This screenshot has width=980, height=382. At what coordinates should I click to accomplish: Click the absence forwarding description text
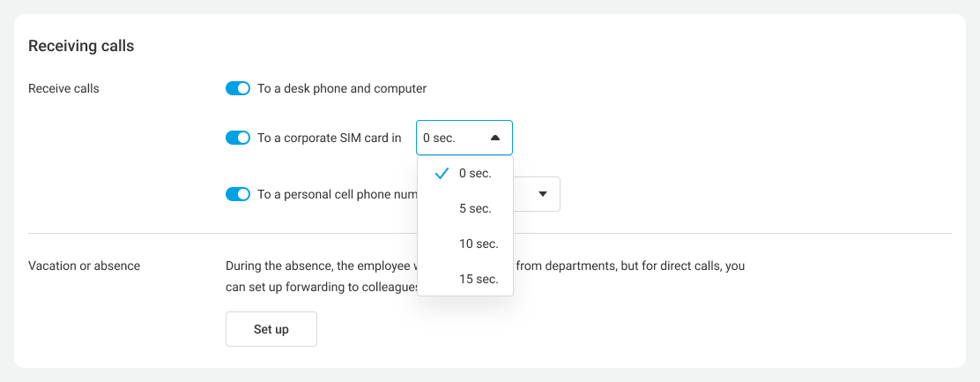coord(617,266)
